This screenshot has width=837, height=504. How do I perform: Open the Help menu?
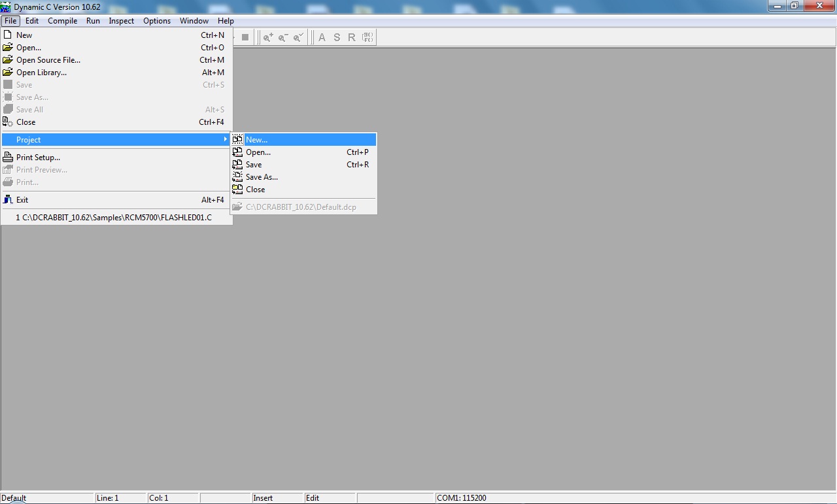pyautogui.click(x=226, y=21)
